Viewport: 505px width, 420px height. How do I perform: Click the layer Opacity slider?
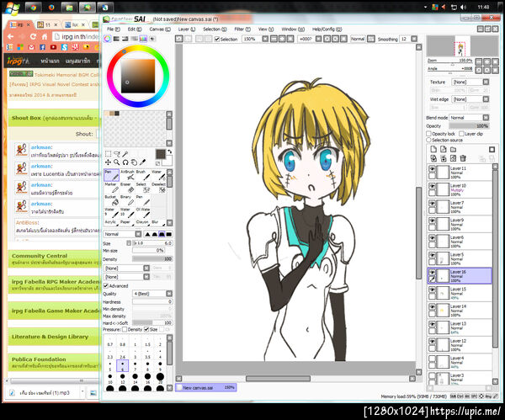469,126
